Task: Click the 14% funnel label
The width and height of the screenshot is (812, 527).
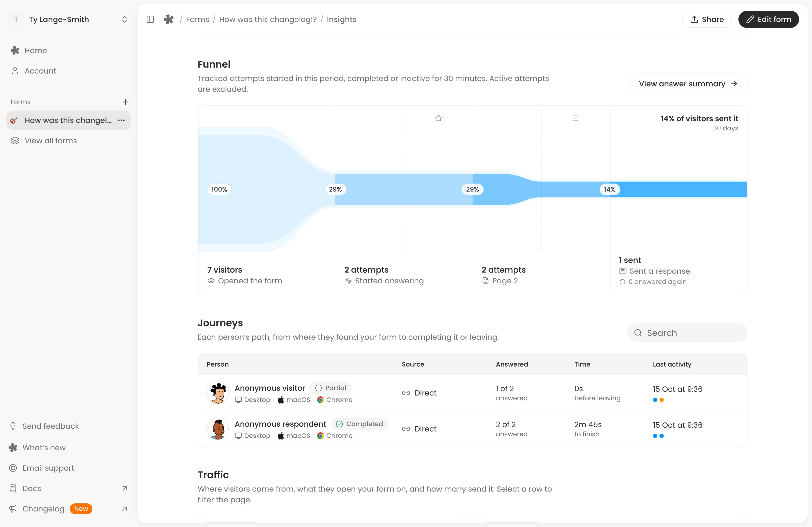Action: (x=610, y=189)
